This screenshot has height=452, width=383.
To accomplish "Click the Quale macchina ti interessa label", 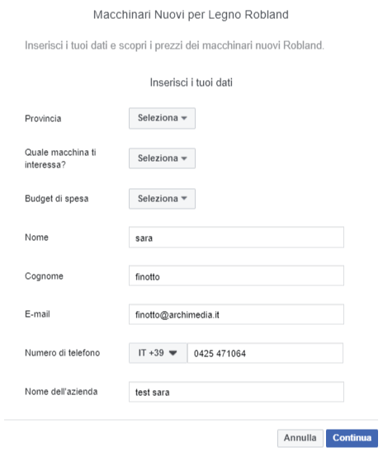I will click(60, 158).
